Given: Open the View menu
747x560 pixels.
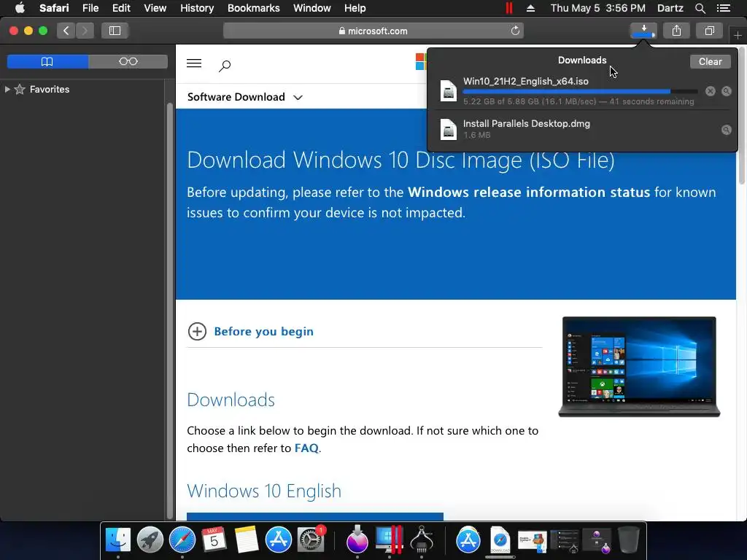Looking at the screenshot, I should pyautogui.click(x=155, y=8).
